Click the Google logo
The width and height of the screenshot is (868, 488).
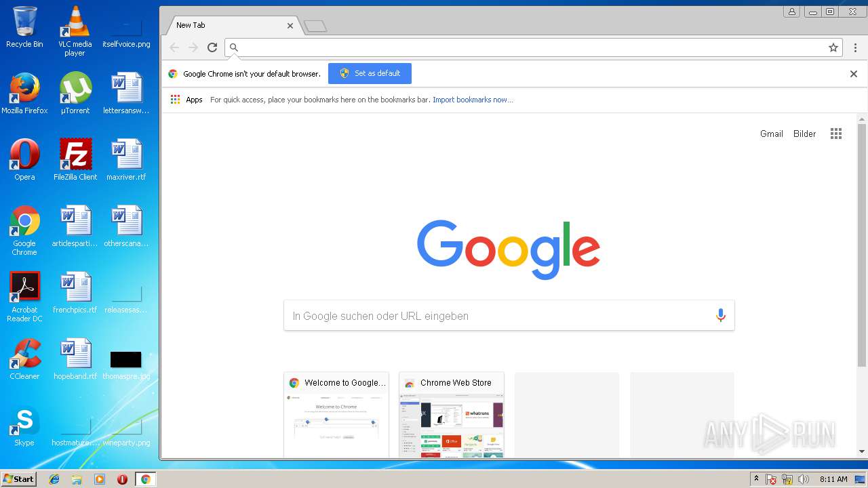coord(509,249)
